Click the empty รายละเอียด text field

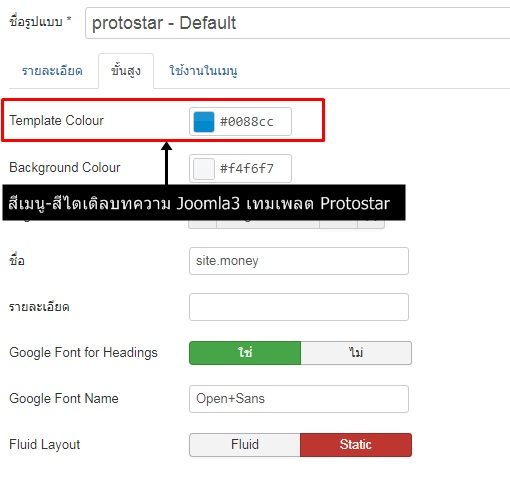click(x=299, y=307)
